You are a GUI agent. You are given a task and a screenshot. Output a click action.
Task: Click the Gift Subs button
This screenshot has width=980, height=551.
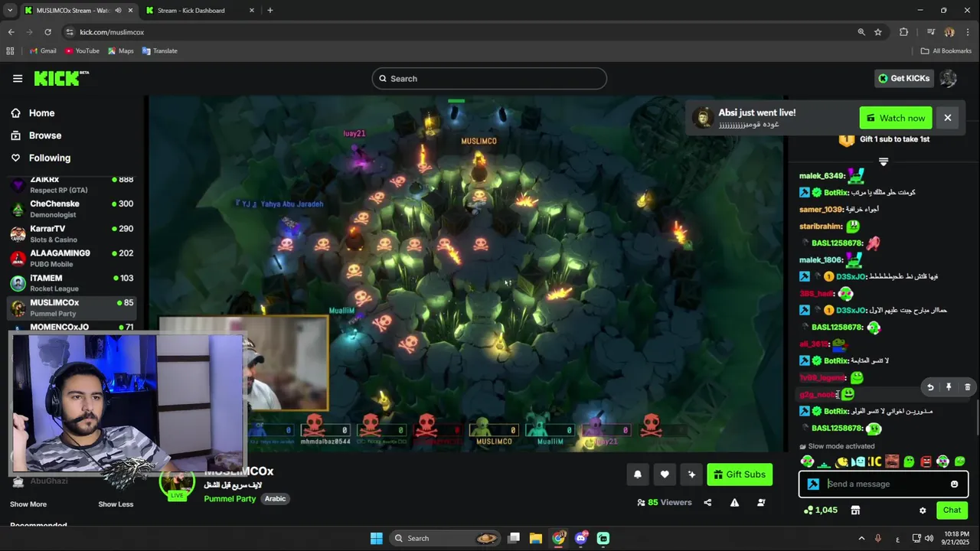pyautogui.click(x=740, y=474)
